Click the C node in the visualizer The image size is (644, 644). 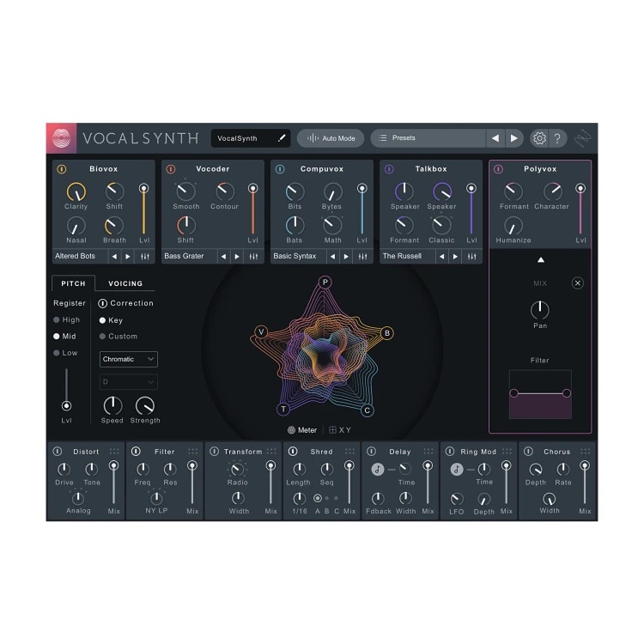[x=367, y=410]
